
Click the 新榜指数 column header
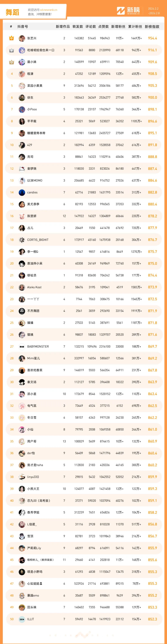(152, 26)
